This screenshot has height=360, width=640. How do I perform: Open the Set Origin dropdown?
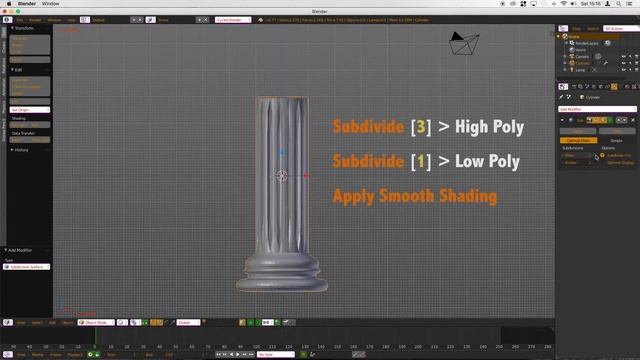click(x=30, y=110)
